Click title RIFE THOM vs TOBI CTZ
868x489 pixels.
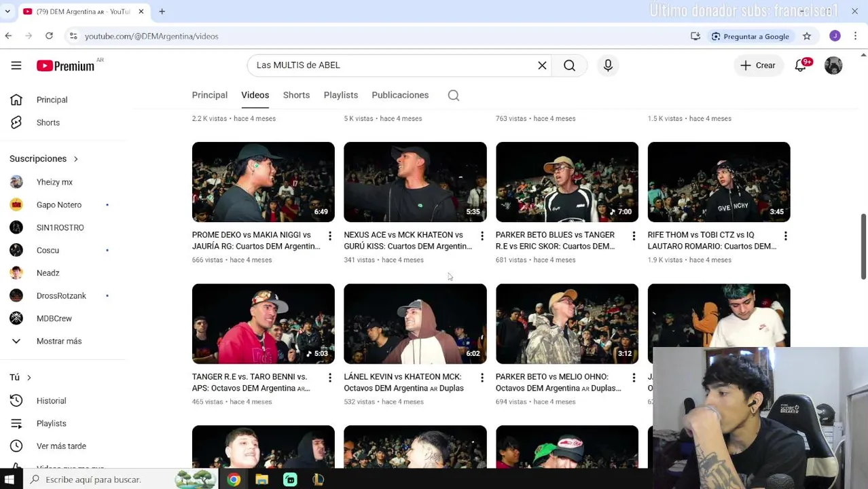point(712,240)
